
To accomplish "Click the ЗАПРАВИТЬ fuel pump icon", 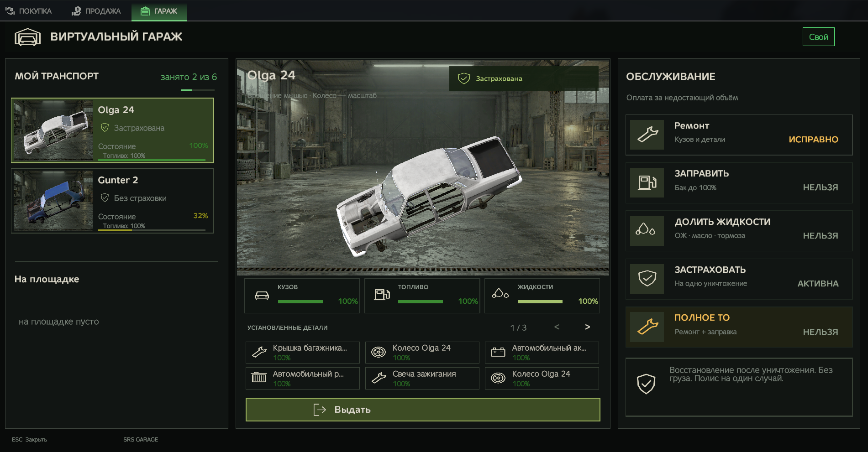I will [647, 182].
